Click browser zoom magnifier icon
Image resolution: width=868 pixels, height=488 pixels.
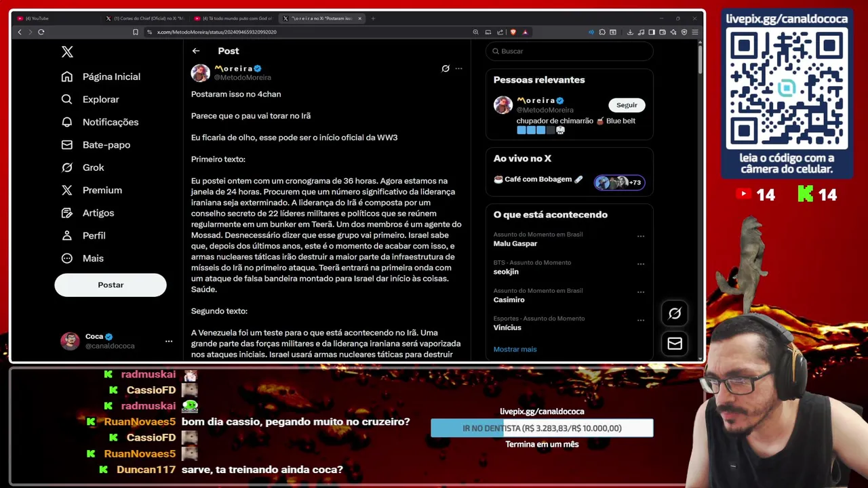(475, 32)
